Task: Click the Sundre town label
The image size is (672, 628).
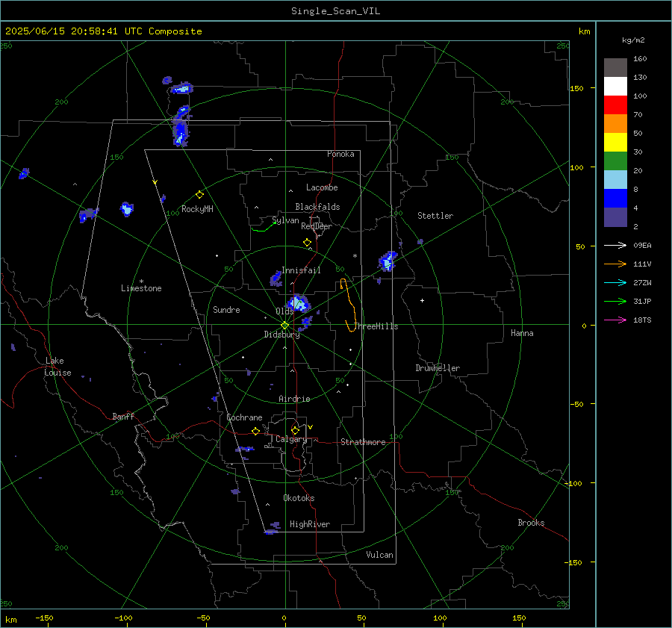Action: coord(226,309)
